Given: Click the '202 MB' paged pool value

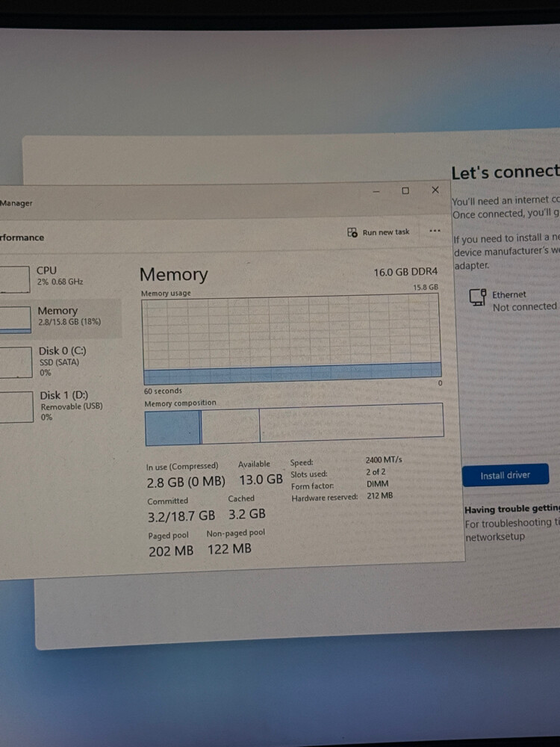Looking at the screenshot, I should (x=171, y=551).
